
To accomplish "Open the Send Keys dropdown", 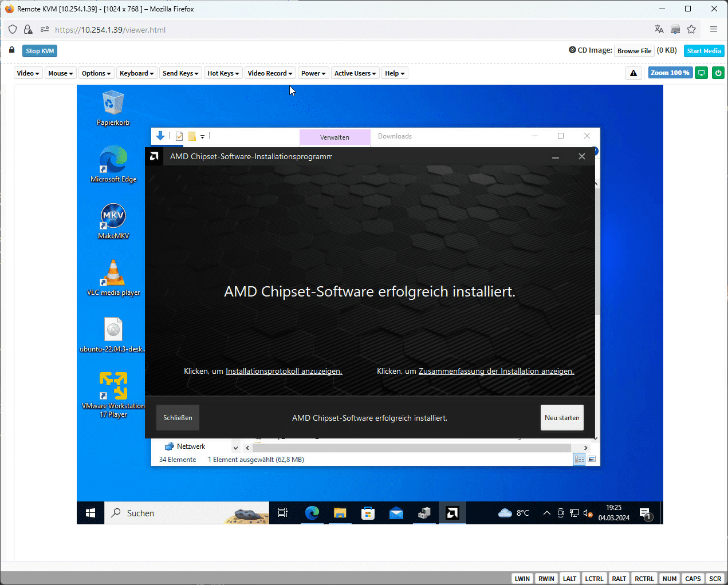I will (180, 73).
